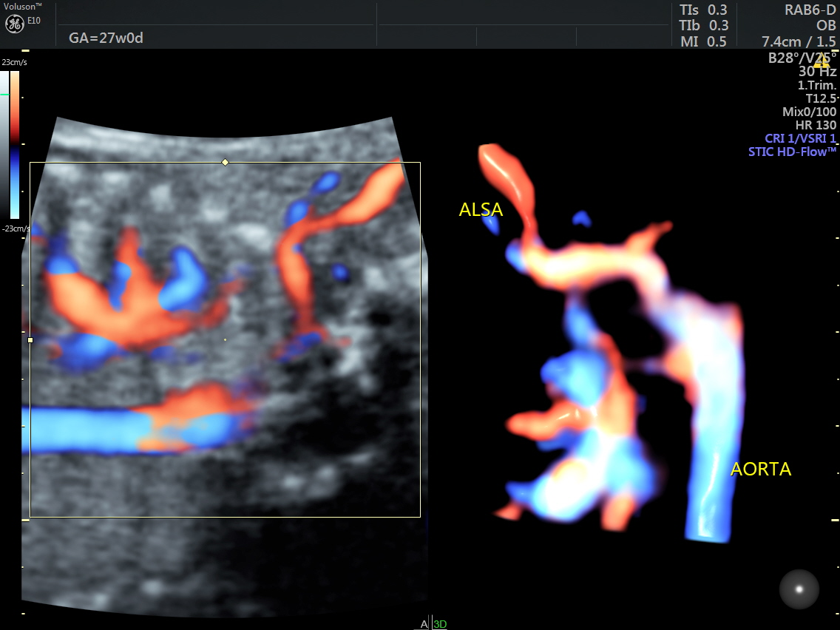Screen dimensions: 840x630
Task: Click the grayscale map bar
Action: 4,145
